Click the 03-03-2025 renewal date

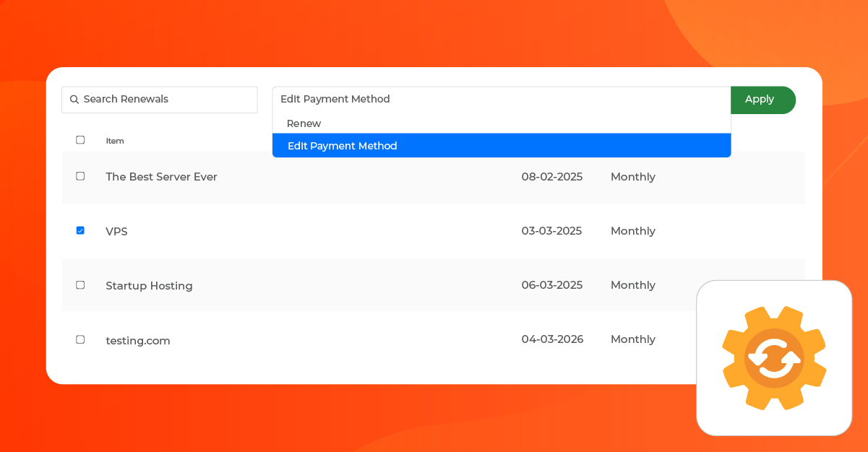(x=551, y=231)
